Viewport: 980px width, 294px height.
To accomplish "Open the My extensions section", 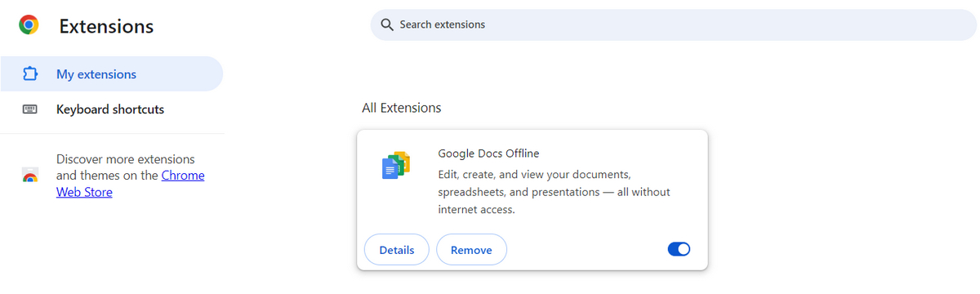I will coord(111,74).
